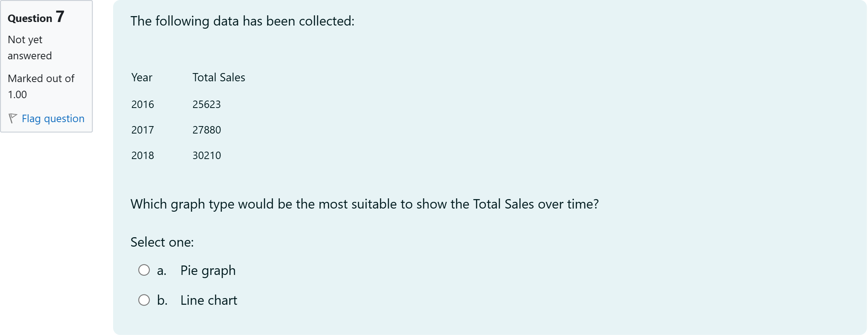The height and width of the screenshot is (335, 868).
Task: Click the 25623 sales value
Action: 207,104
